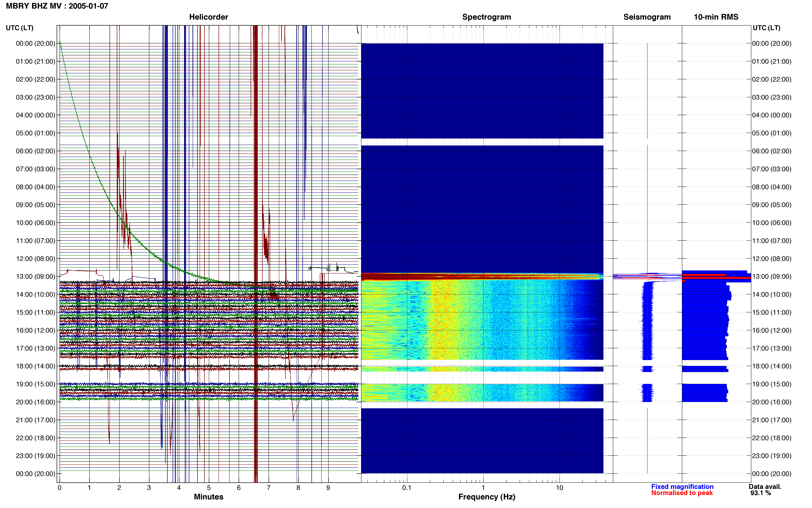Click the 'Minutes' axis title
The width and height of the screenshot is (812, 508).
(x=209, y=497)
